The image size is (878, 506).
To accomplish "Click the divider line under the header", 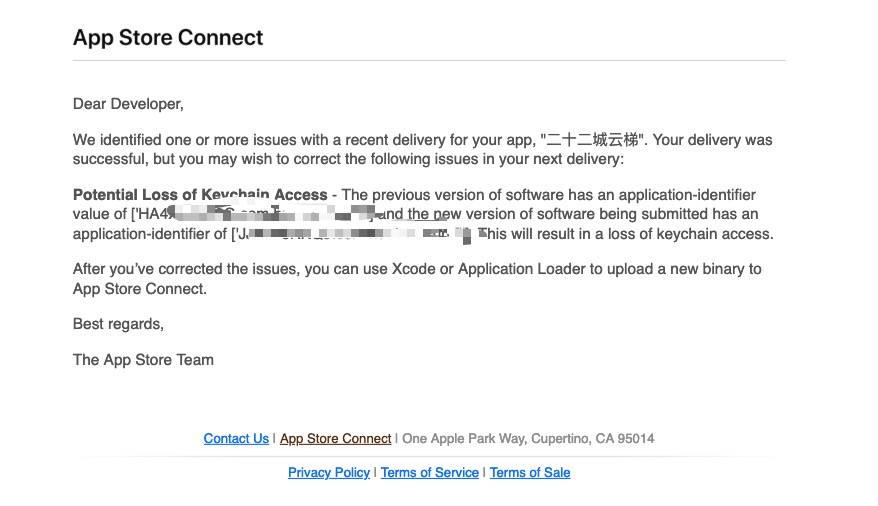I will click(x=429, y=61).
